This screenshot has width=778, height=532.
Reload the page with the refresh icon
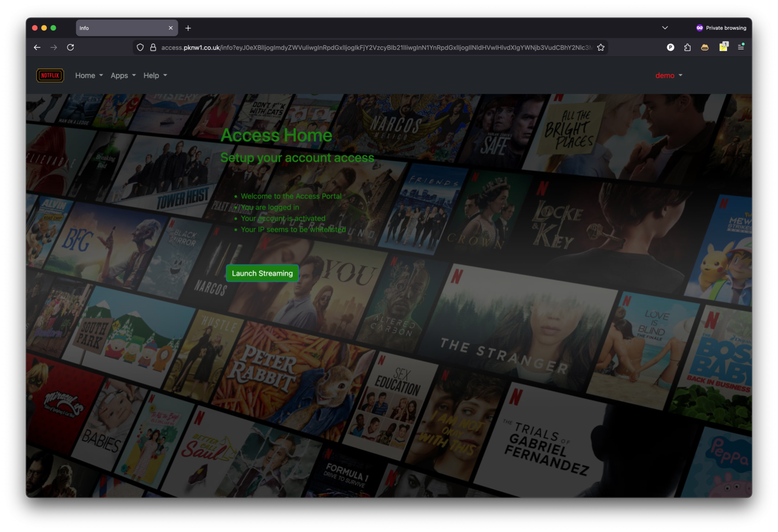[70, 47]
